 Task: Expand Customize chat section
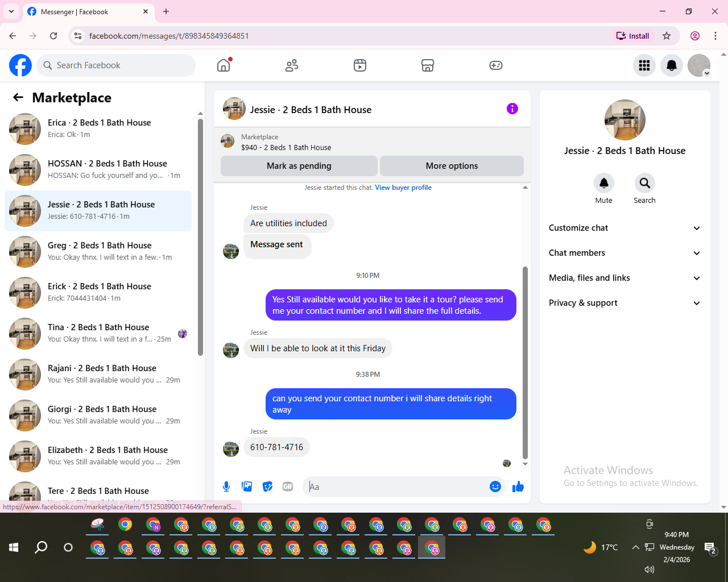coord(624,228)
